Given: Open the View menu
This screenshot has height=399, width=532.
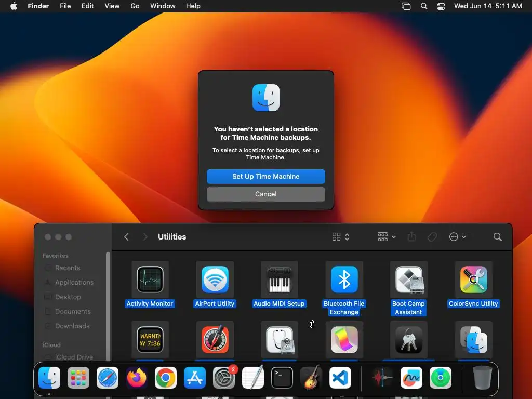Looking at the screenshot, I should tap(112, 6).
